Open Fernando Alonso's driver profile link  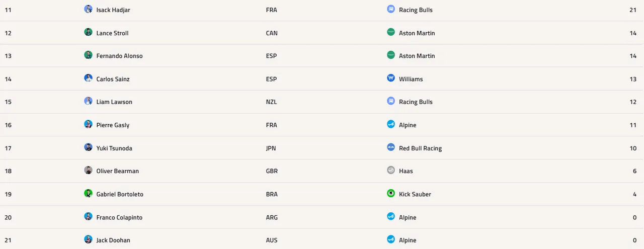click(x=119, y=56)
